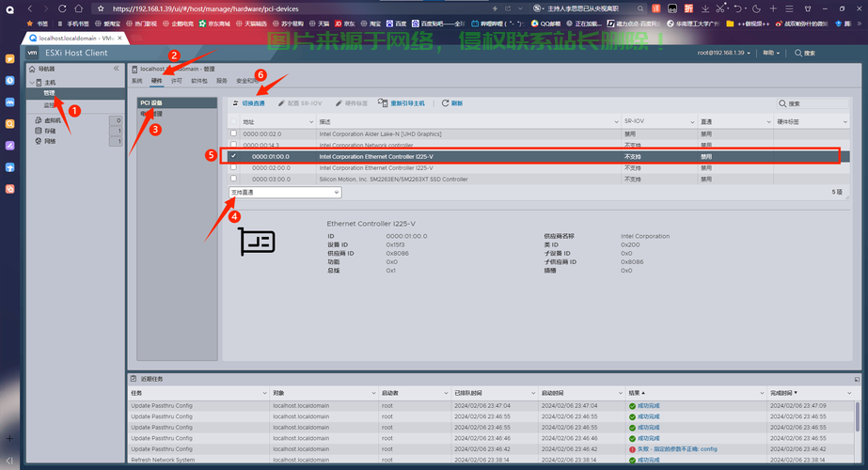
Task: Click the search magnifier in ESXi header
Action: (x=798, y=54)
